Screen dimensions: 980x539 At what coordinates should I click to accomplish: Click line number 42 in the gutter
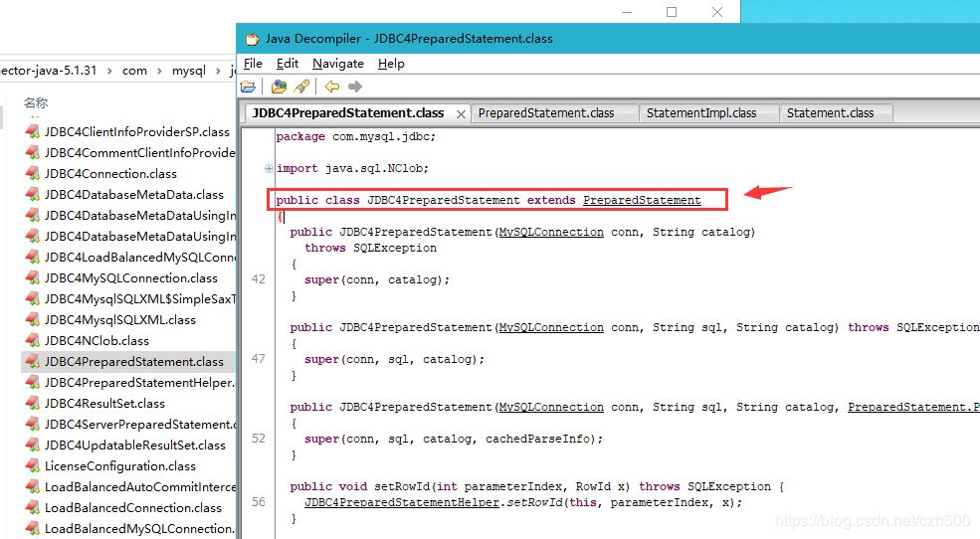pyautogui.click(x=258, y=279)
